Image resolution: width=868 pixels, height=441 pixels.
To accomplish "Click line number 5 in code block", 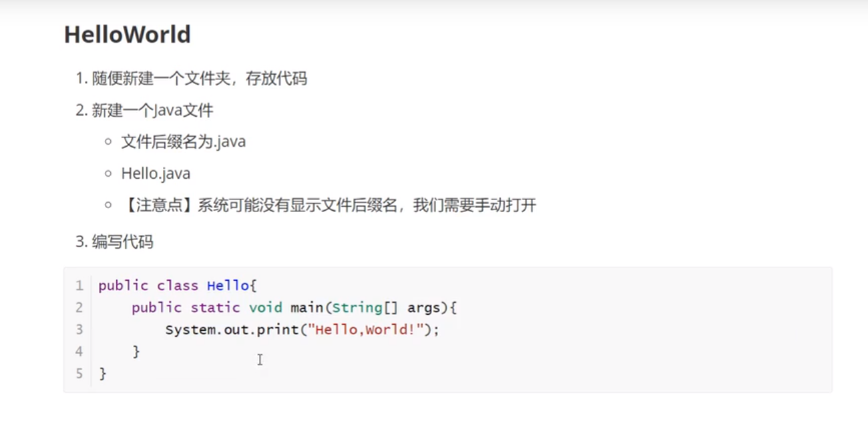I will 79,374.
